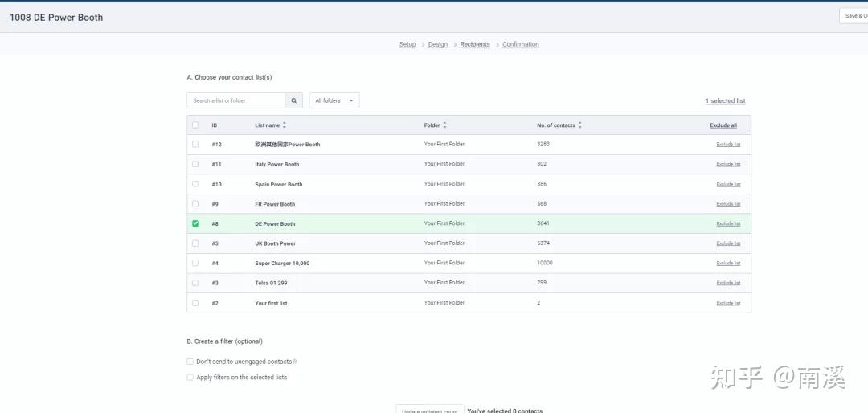Check the FR Power Booth checkbox

point(194,204)
